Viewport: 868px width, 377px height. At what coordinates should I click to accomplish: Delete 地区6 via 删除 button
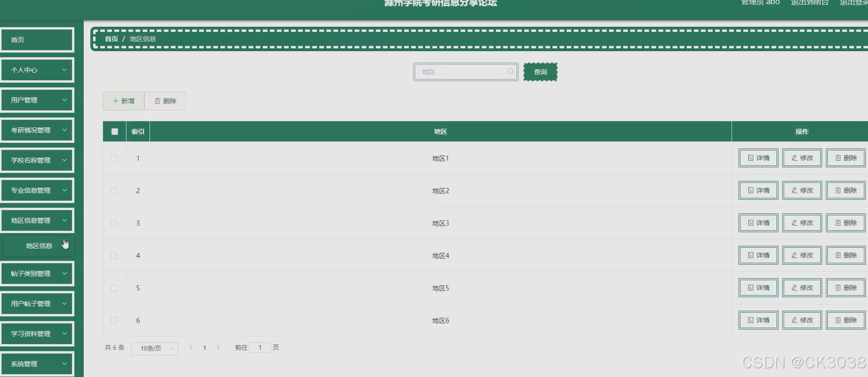click(x=846, y=320)
